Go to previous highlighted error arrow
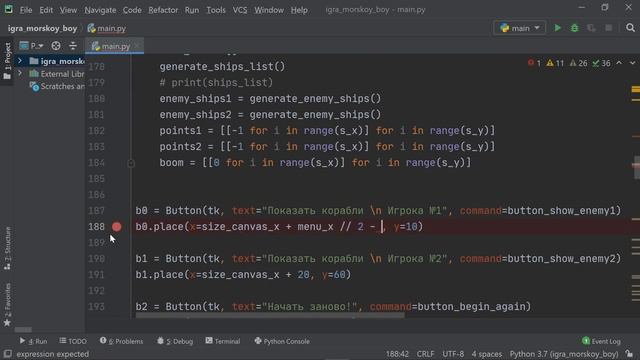 (619, 63)
